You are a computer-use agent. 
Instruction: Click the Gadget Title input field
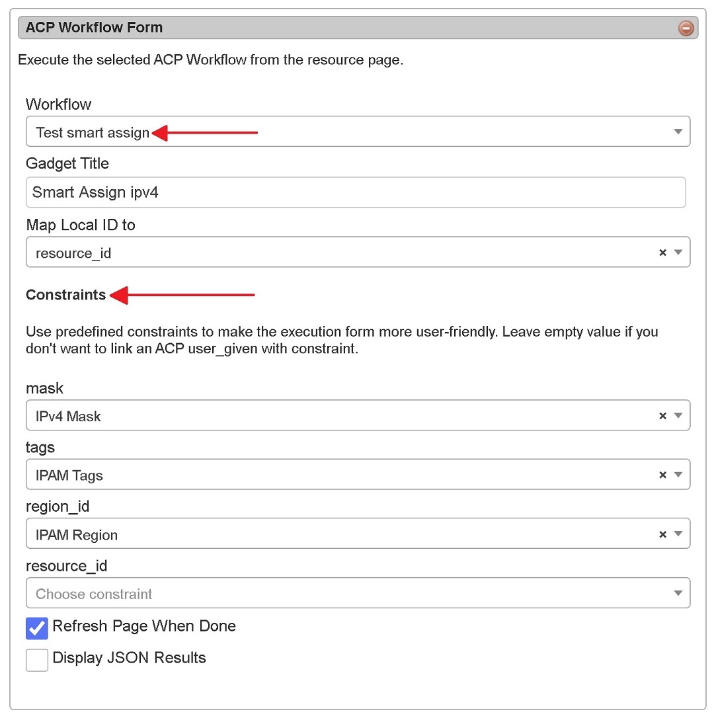[x=356, y=192]
